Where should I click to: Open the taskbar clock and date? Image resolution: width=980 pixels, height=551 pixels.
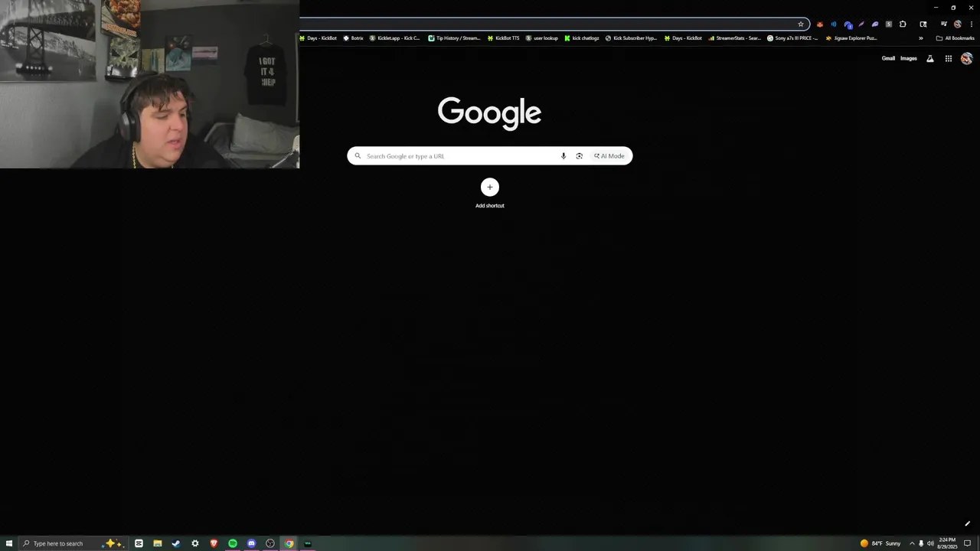click(947, 543)
